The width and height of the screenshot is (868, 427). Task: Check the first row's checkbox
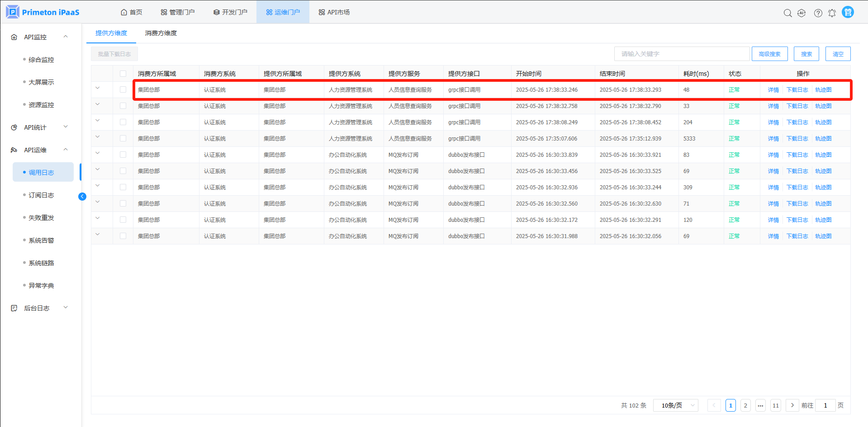tap(123, 90)
